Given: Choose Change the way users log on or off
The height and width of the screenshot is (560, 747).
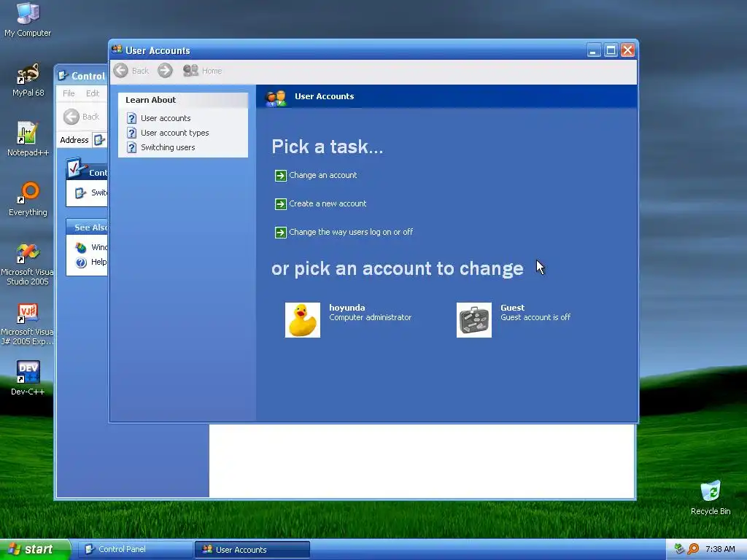Looking at the screenshot, I should pos(351,232).
